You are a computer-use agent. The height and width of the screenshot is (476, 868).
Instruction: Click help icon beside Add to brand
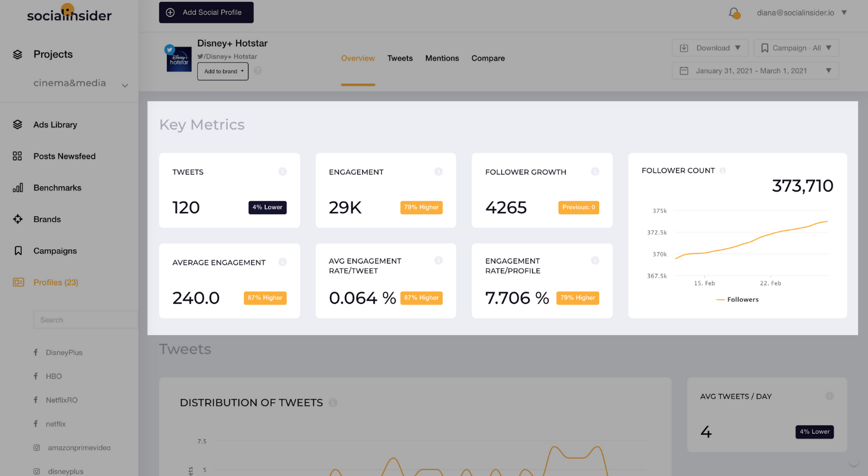tap(258, 71)
